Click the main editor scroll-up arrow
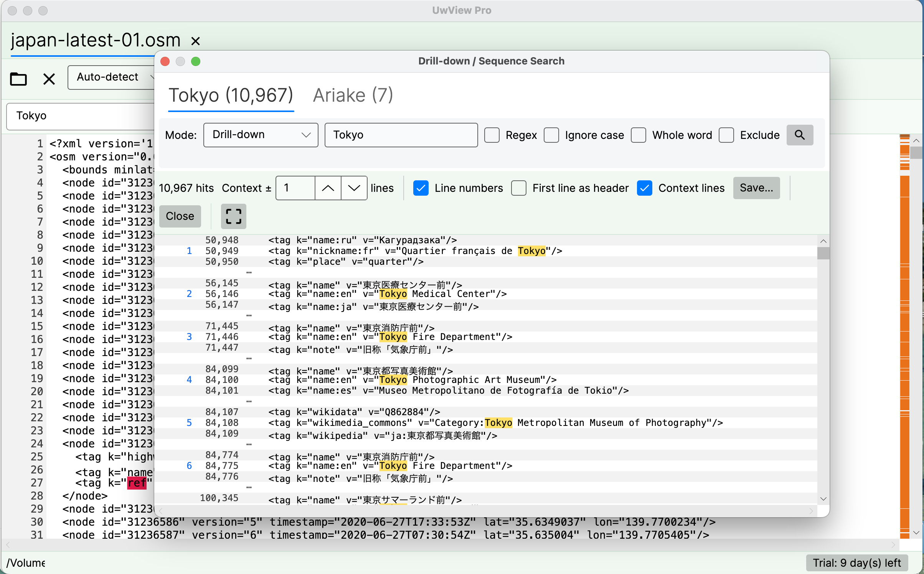 pyautogui.click(x=916, y=141)
